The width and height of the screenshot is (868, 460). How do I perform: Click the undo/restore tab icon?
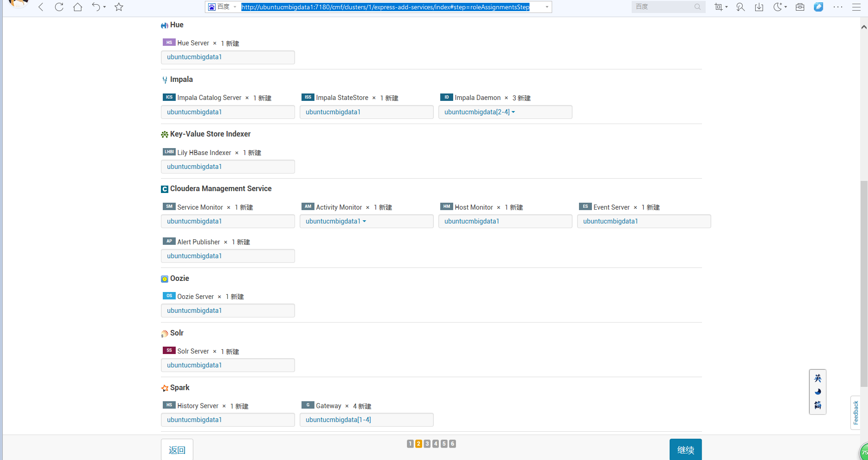(x=96, y=7)
